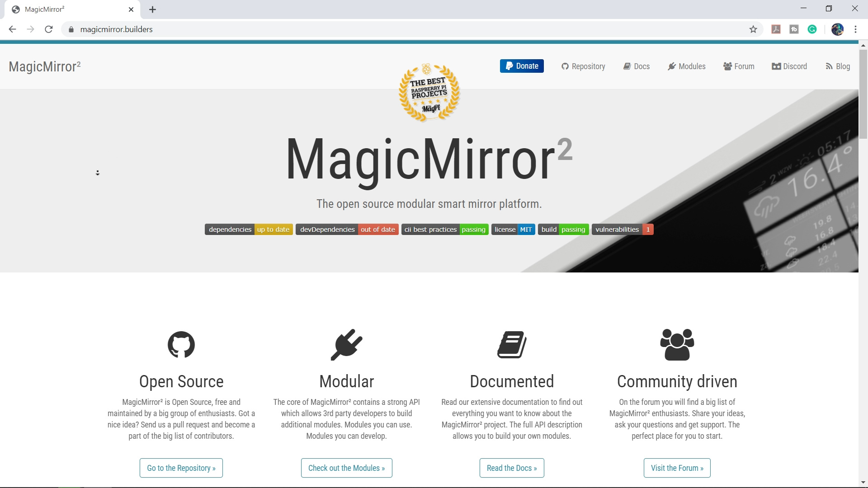Click the Docs navigation icon
This screenshot has width=868, height=488.
tap(627, 66)
